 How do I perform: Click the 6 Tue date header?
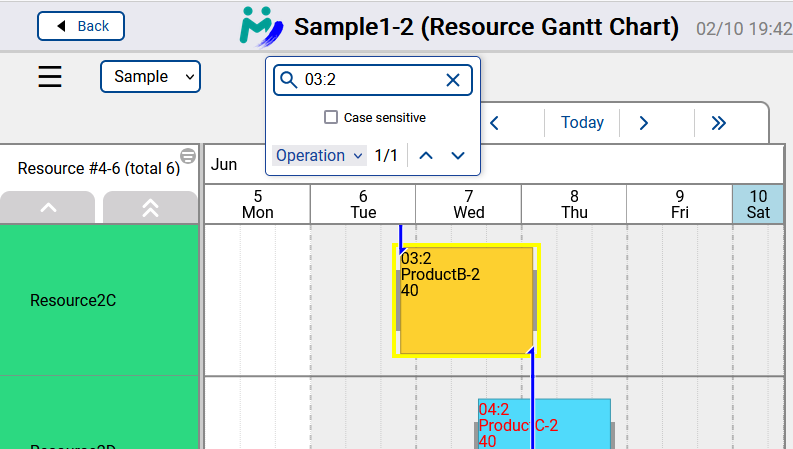(x=363, y=204)
